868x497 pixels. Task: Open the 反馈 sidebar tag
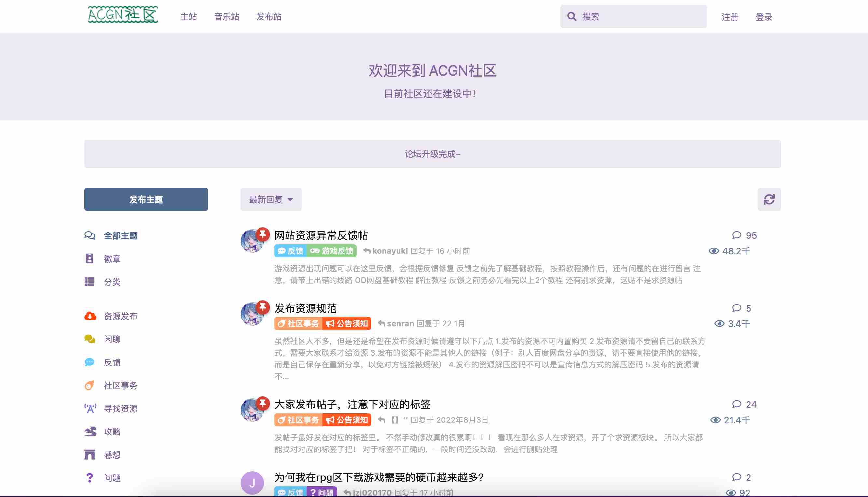[112, 362]
